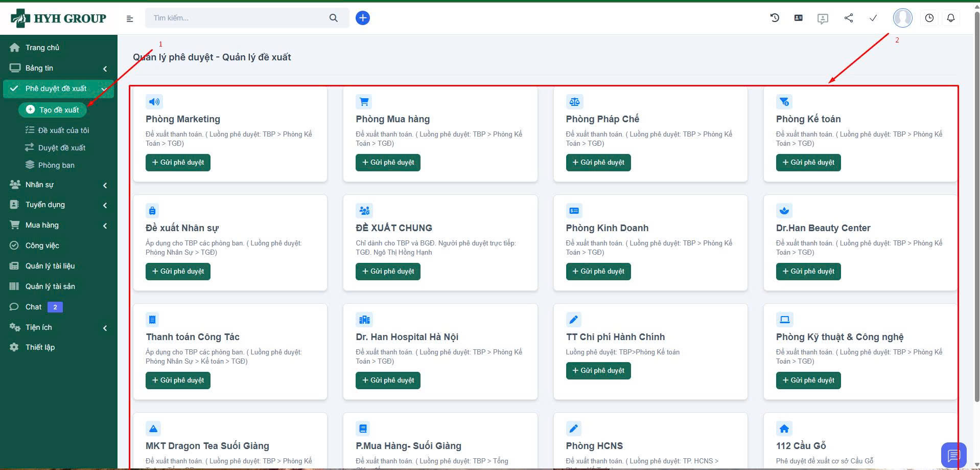This screenshot has height=470, width=980.
Task: Open the user avatar profile
Action: point(902,18)
